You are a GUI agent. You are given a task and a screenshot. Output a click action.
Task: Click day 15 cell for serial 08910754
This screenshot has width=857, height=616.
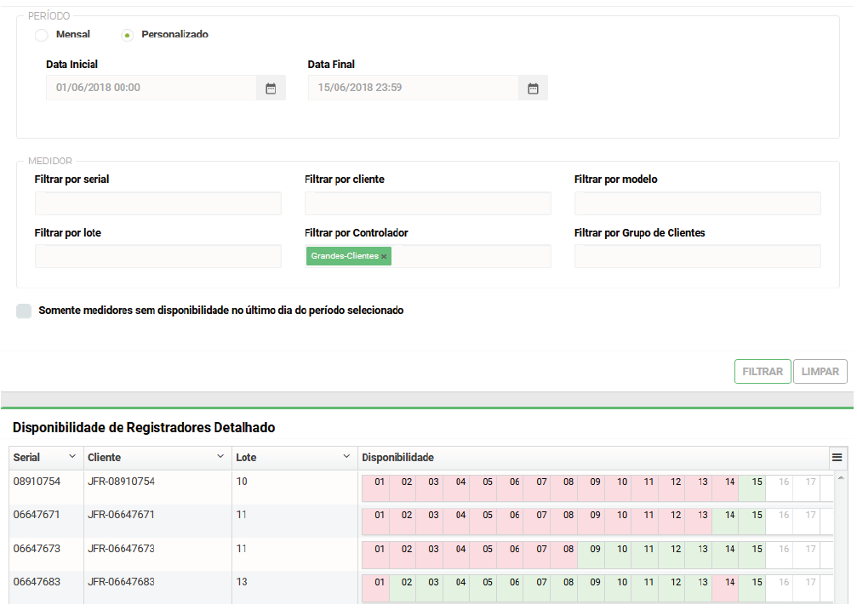click(x=757, y=482)
